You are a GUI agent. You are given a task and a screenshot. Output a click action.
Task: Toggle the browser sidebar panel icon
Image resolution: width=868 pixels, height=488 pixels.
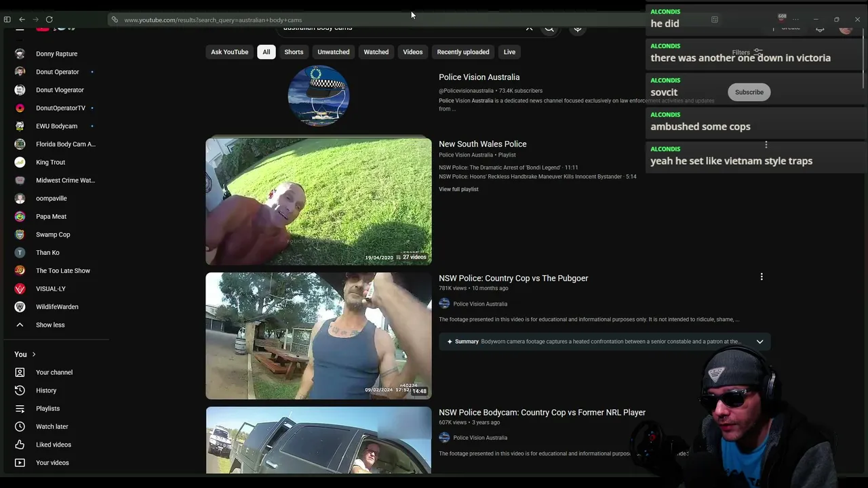[7, 20]
